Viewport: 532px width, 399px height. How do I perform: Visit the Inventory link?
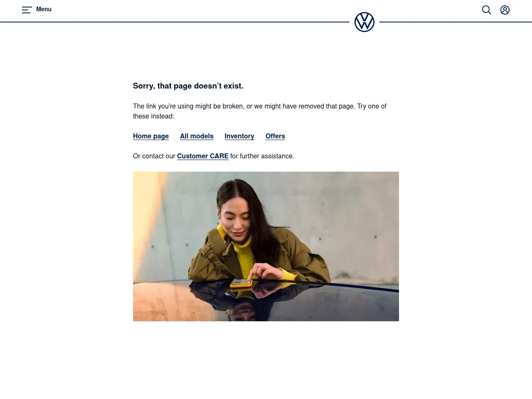(239, 136)
